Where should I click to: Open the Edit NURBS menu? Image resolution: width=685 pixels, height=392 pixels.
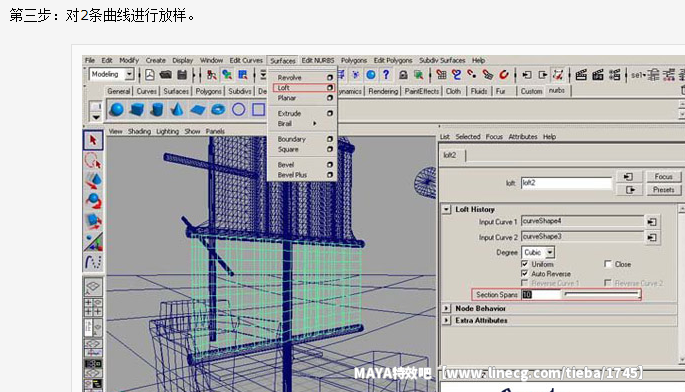pos(318,60)
